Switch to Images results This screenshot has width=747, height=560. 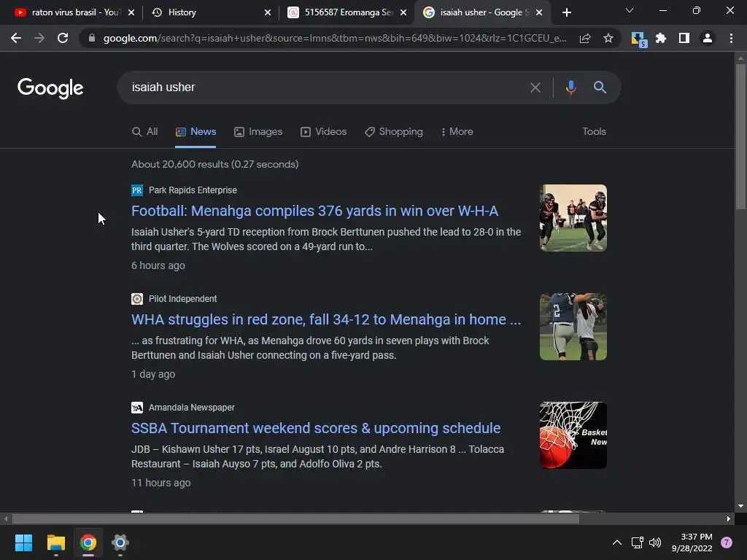pyautogui.click(x=258, y=132)
